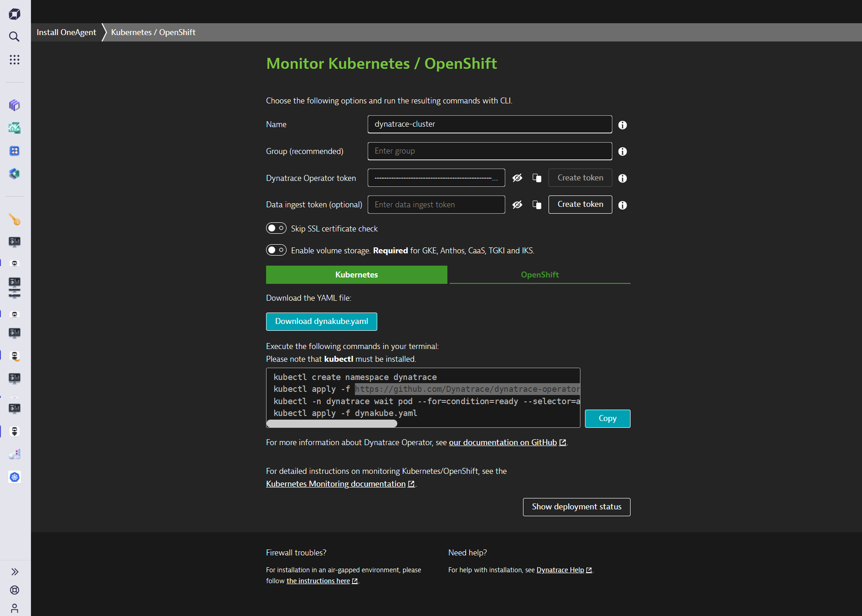
Task: Open the Kubernetes helm wheel app
Action: point(15,477)
